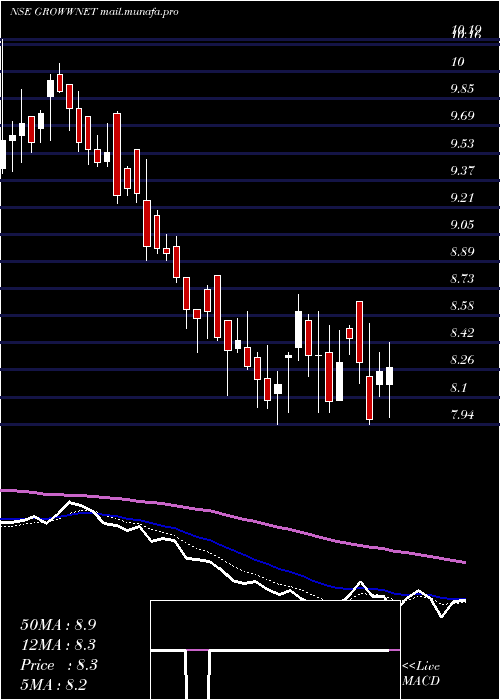Select the 7.94 price axis label

click(462, 415)
